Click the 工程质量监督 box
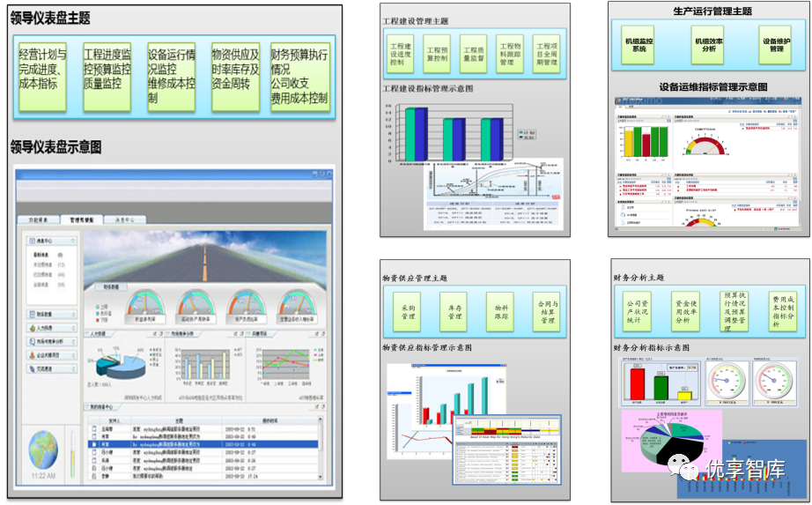This screenshot has height=505, width=812. [473, 54]
